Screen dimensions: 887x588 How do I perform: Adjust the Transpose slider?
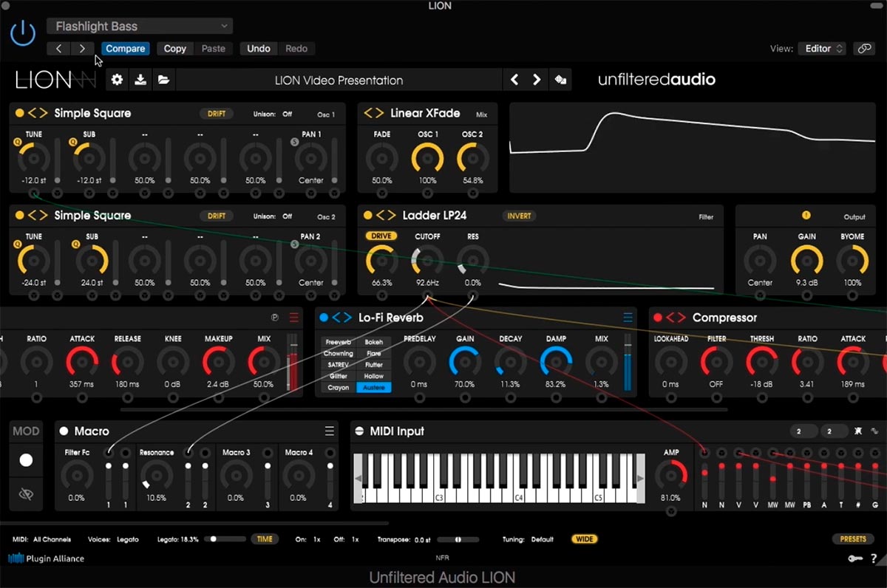(x=458, y=539)
